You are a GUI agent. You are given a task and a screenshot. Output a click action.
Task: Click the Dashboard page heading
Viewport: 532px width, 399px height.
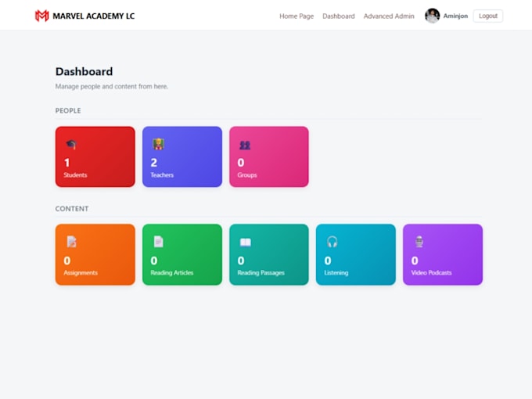click(84, 72)
